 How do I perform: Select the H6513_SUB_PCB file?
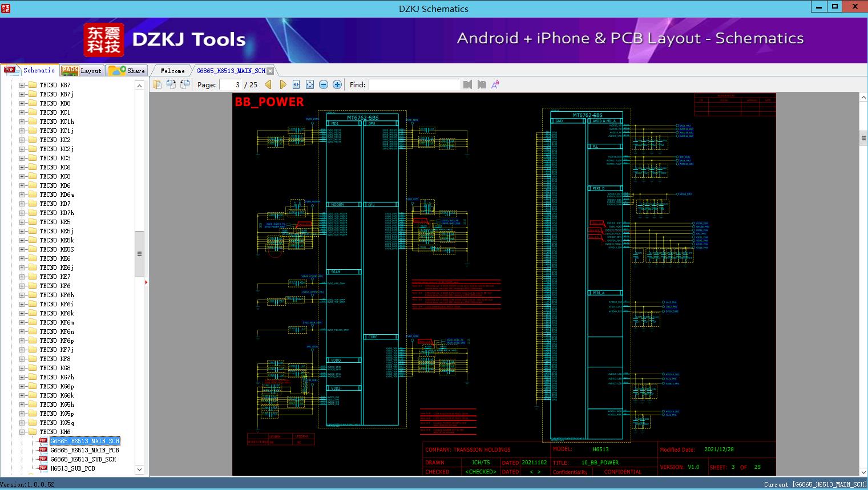tap(72, 468)
